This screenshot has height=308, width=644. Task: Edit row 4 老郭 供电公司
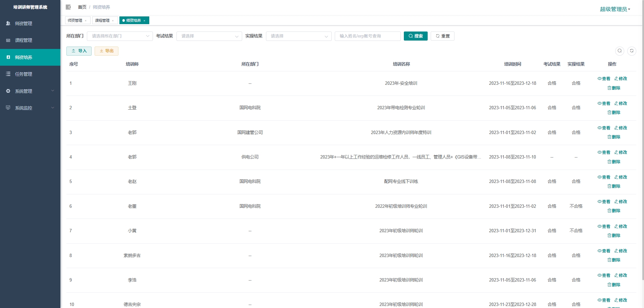pos(621,152)
